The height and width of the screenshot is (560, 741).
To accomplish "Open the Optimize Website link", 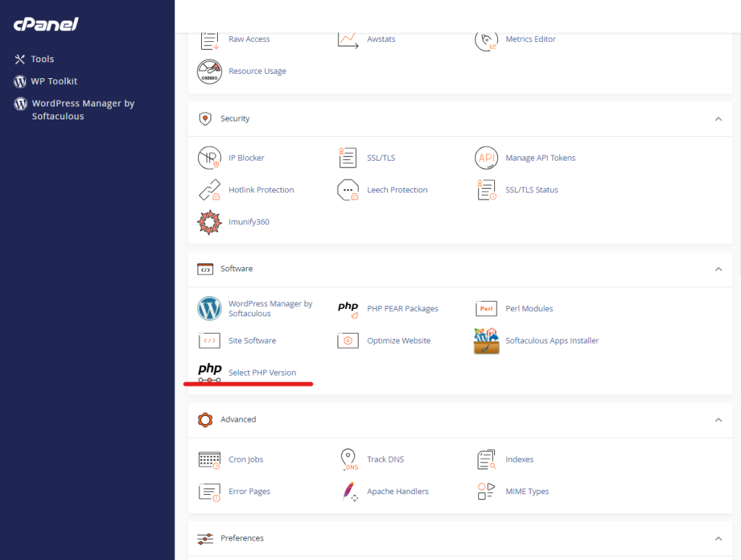I will click(x=398, y=341).
